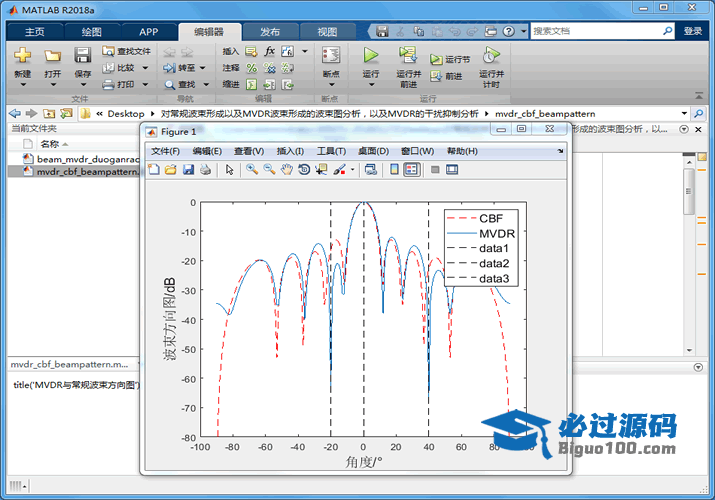Click the green Run (运行) arrow
Image resolution: width=715 pixels, height=500 pixels.
click(x=371, y=55)
